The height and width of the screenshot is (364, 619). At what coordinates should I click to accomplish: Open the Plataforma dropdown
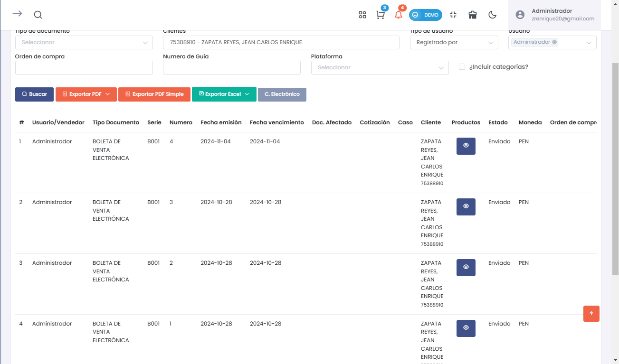coord(380,67)
